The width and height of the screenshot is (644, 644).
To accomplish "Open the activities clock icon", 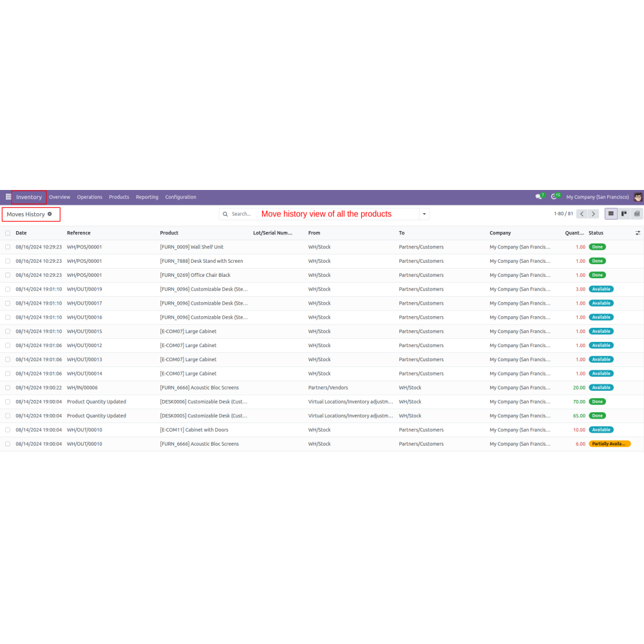I will tap(555, 196).
